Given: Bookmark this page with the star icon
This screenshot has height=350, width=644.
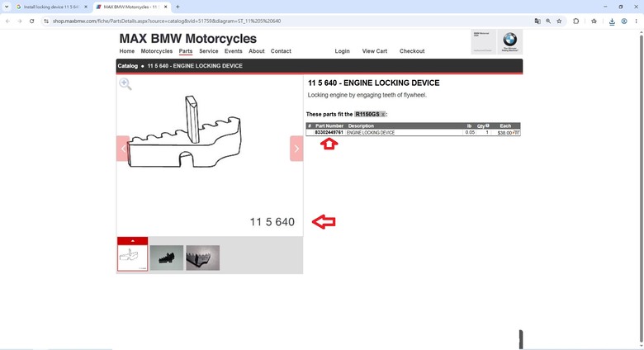Looking at the screenshot, I should [x=559, y=21].
